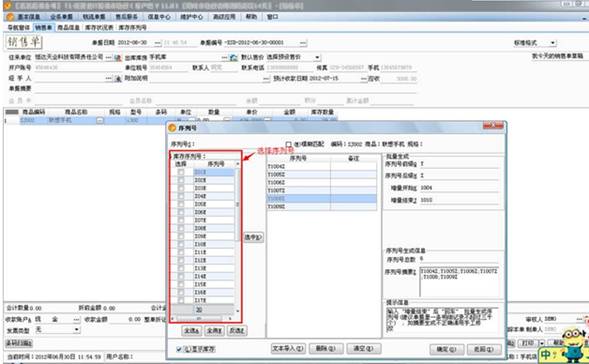Click the 文本导入 button
Image resolution: width=589 pixels, height=364 pixels.
pyautogui.click(x=288, y=349)
